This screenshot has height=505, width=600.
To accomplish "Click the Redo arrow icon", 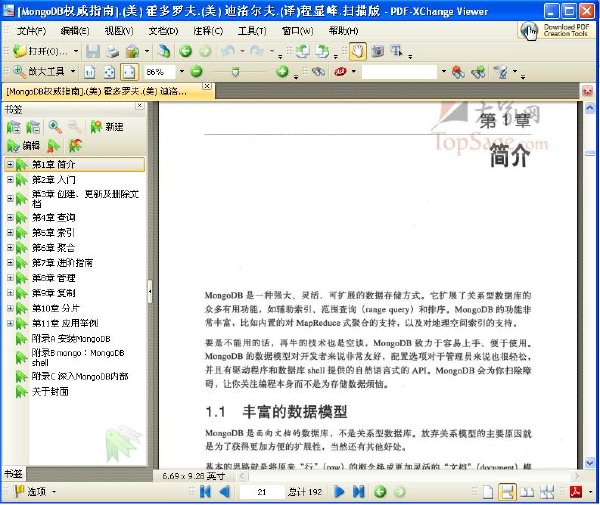I will click(257, 51).
